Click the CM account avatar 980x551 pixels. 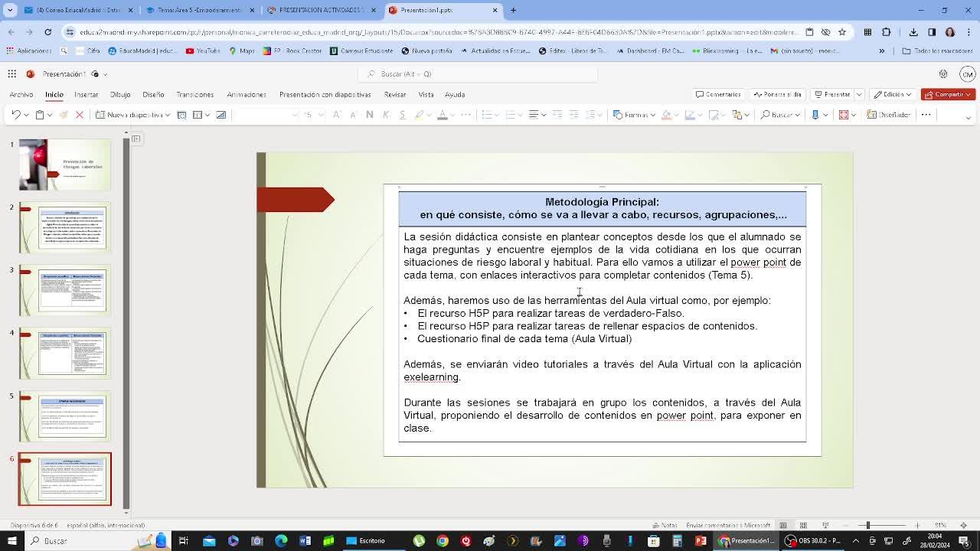[967, 74]
